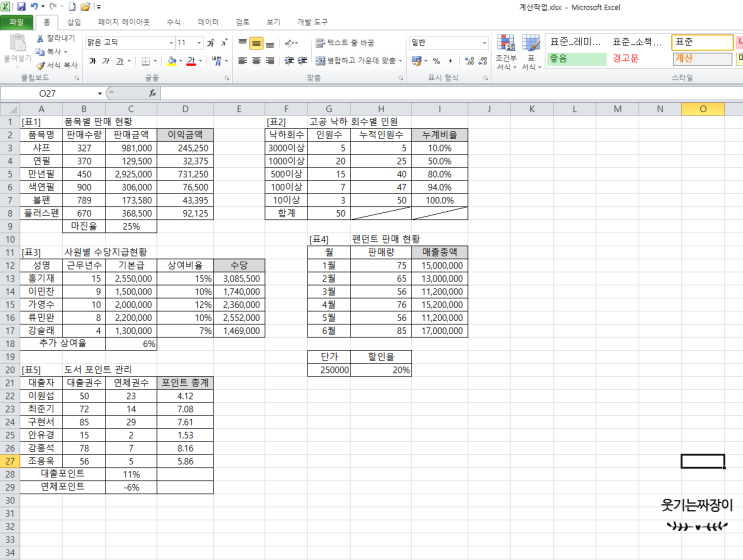Open 조건부 서식 conditional formatting
The image size is (743, 560).
click(506, 52)
